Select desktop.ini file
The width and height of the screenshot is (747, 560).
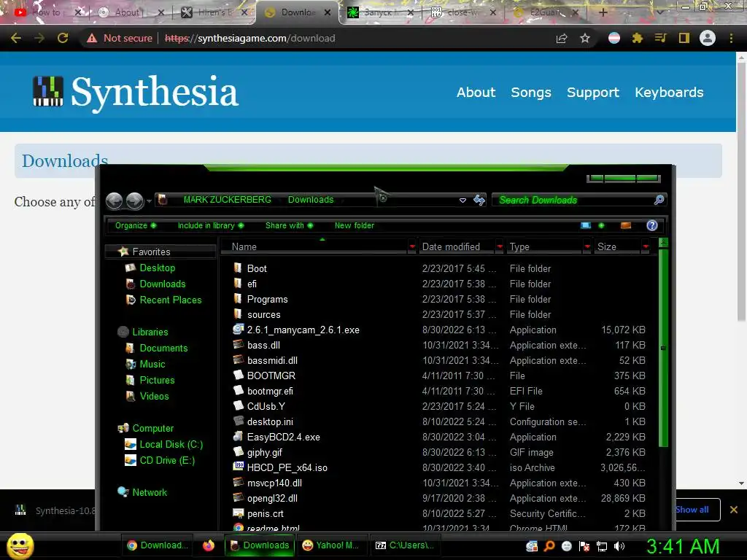point(270,421)
